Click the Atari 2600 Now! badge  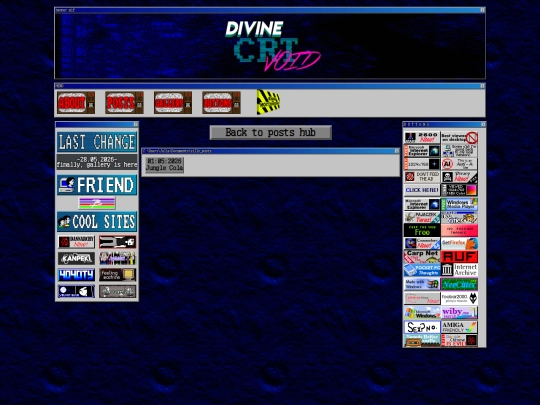[x=422, y=137]
